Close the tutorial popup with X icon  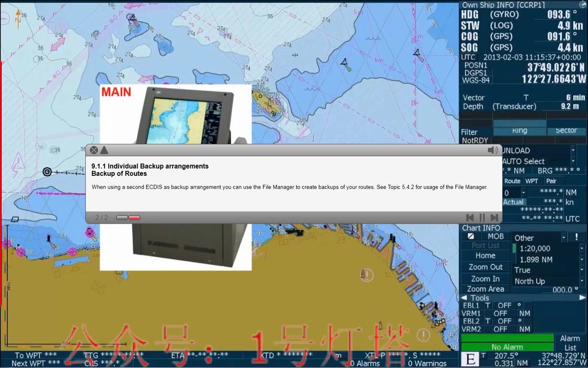(x=94, y=150)
